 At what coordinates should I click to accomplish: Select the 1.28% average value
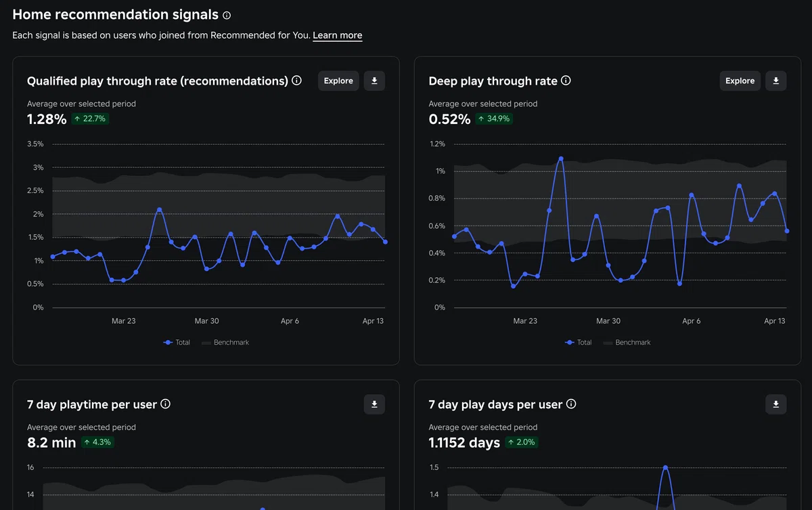pyautogui.click(x=47, y=119)
